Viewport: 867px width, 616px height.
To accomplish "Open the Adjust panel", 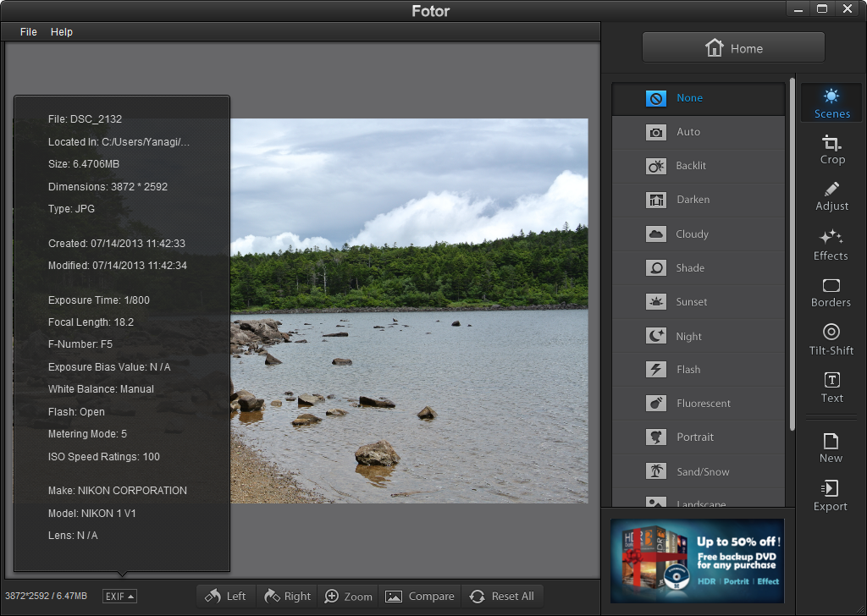I will pos(831,196).
